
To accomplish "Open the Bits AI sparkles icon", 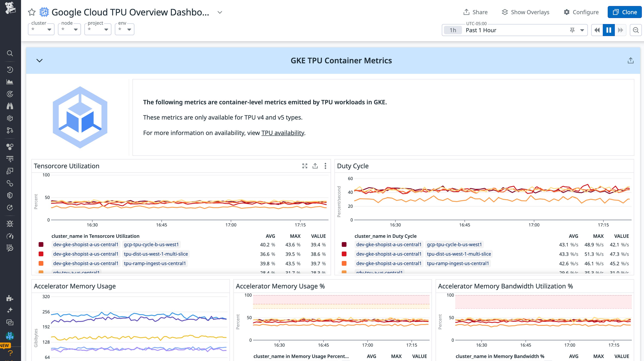I will (x=10, y=310).
